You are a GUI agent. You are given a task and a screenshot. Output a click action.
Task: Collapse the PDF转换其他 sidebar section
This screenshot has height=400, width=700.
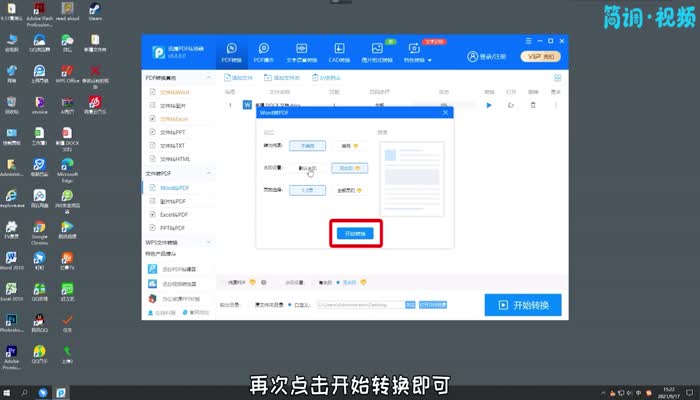(x=207, y=77)
